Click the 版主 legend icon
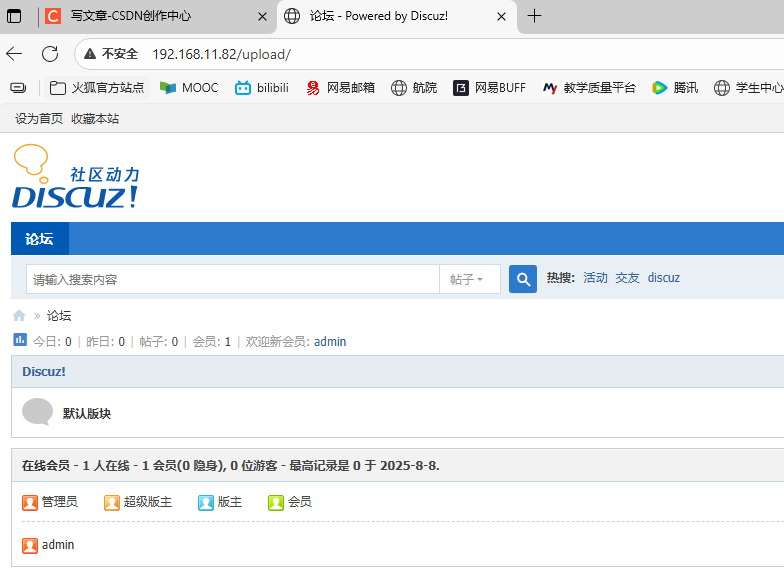This screenshot has height=571, width=784. (206, 502)
